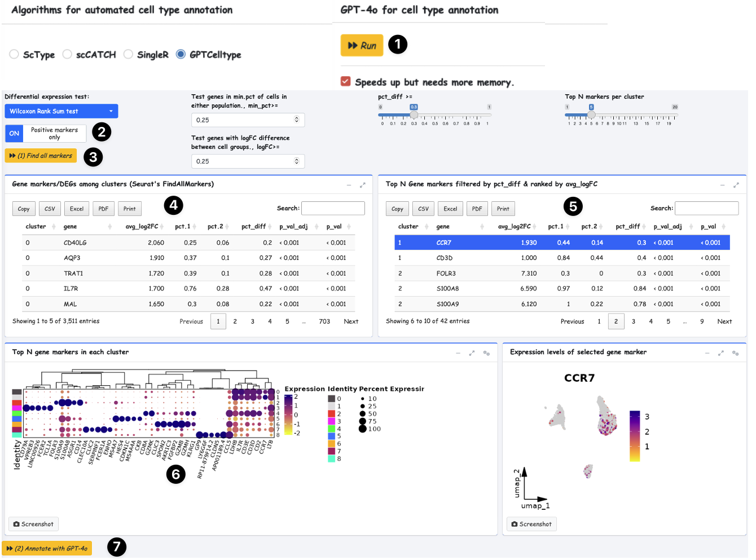756x560 pixels.
Task: Minimize the Top N gene markers in each cluster panel
Action: click(x=458, y=353)
